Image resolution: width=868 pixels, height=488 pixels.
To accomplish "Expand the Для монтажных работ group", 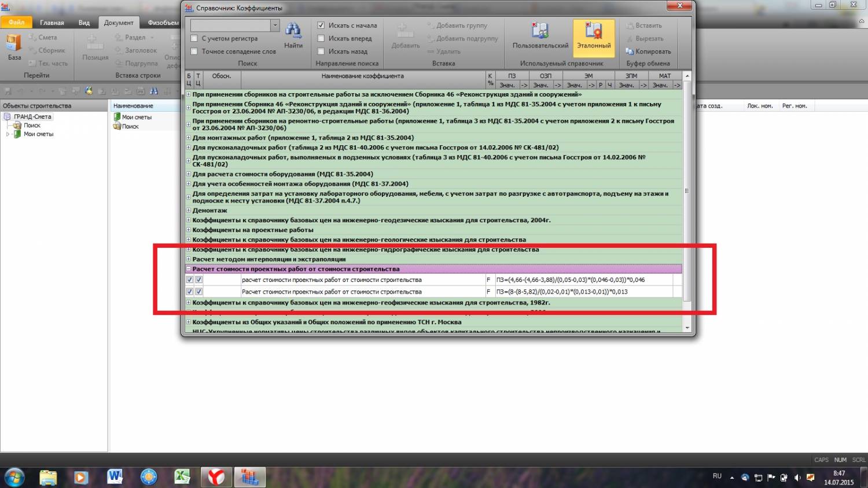I will click(189, 138).
